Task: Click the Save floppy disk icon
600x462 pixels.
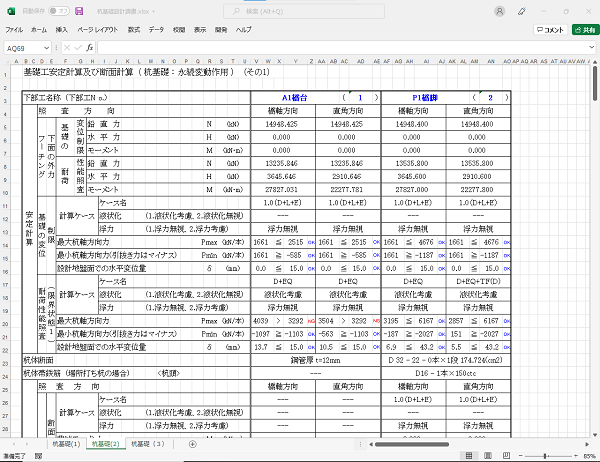Action: (79, 11)
